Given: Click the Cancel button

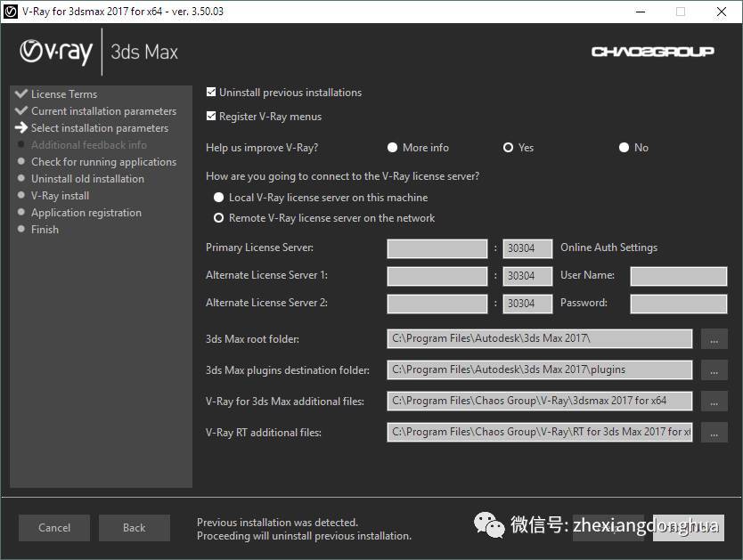Looking at the screenshot, I should point(54,527).
